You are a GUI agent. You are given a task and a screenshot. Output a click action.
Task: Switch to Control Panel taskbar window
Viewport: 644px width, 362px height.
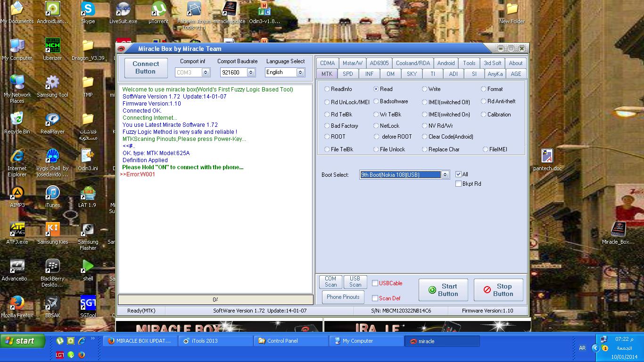(291, 341)
